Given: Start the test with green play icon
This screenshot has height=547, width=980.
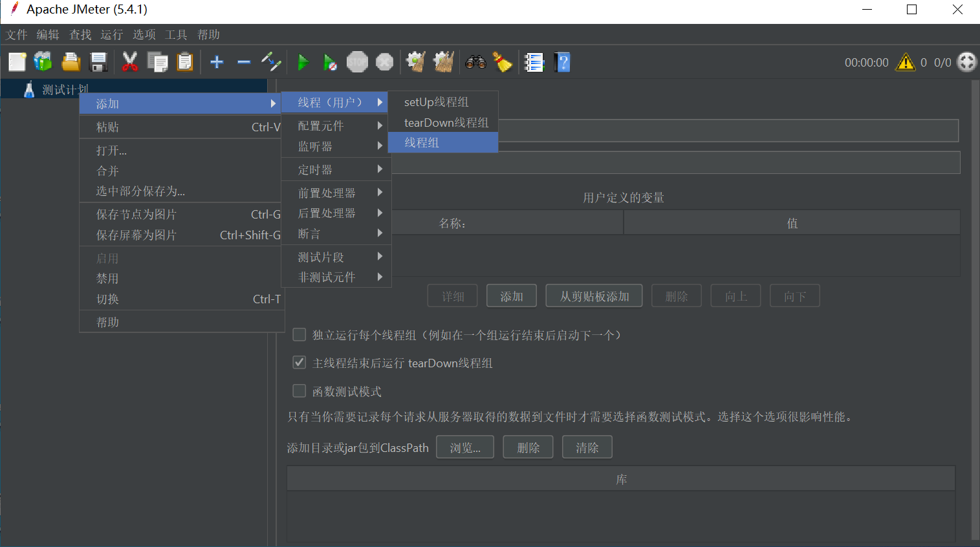Looking at the screenshot, I should pyautogui.click(x=303, y=62).
